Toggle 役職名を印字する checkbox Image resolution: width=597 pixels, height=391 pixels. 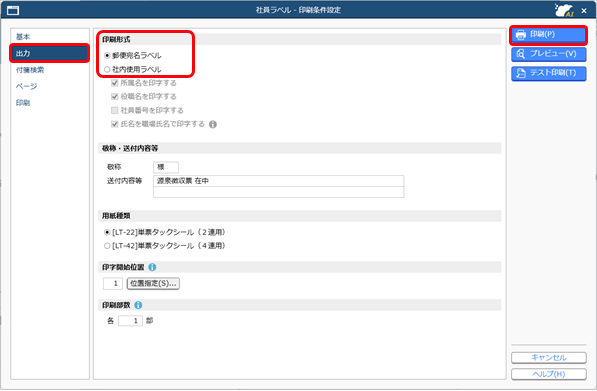(x=114, y=97)
